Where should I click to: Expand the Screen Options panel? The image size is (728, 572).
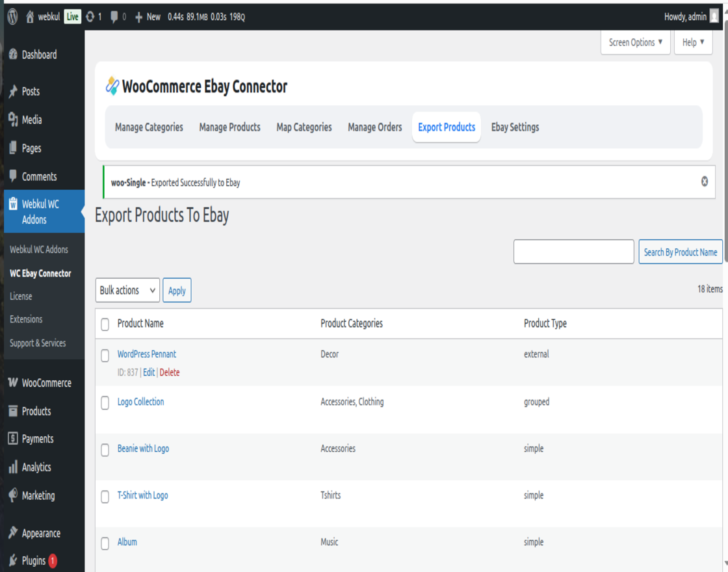point(635,42)
